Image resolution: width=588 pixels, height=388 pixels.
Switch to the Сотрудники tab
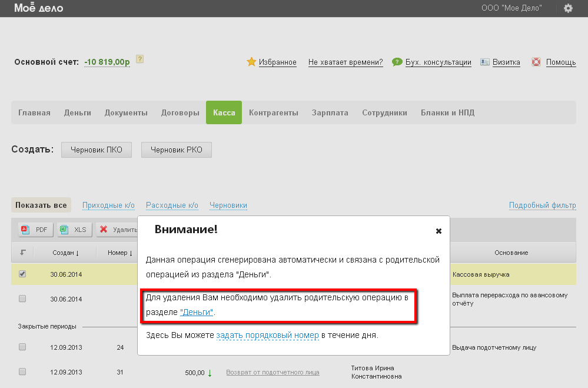click(384, 112)
